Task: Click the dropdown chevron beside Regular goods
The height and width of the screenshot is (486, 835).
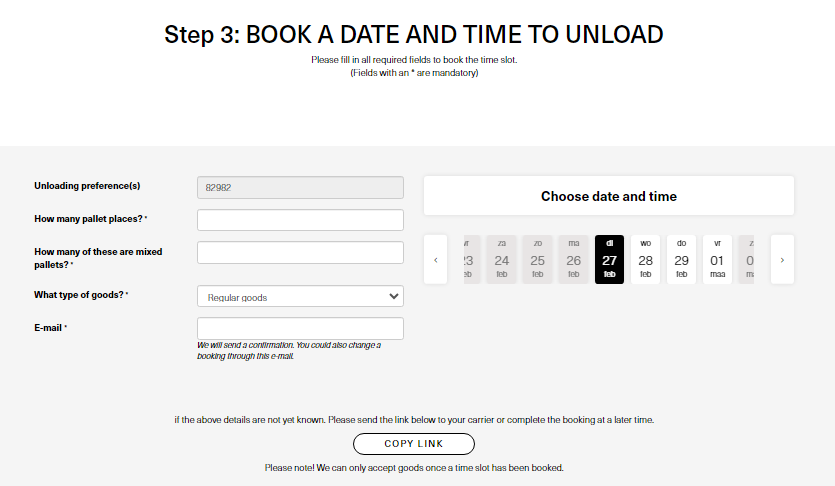Action: (x=393, y=297)
